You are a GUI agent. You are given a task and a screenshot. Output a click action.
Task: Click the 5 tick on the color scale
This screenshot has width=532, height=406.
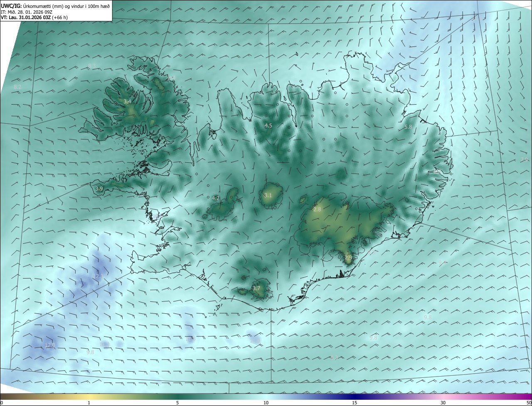tap(177, 403)
